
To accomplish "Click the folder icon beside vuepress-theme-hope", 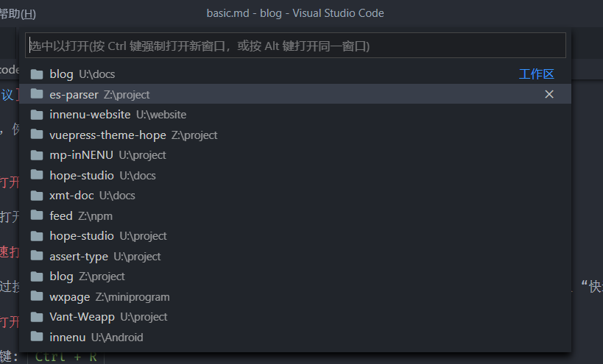I will pos(37,135).
